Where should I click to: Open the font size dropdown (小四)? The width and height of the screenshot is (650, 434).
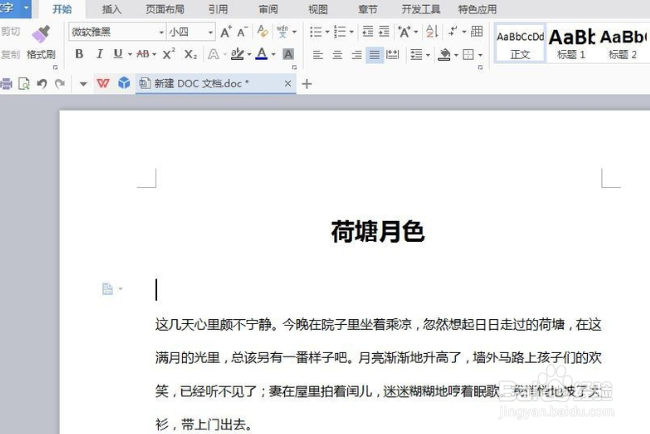[x=211, y=32]
